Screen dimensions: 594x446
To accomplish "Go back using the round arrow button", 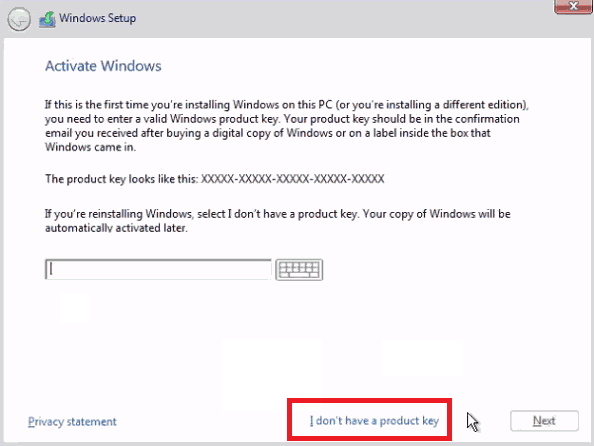I will click(19, 19).
